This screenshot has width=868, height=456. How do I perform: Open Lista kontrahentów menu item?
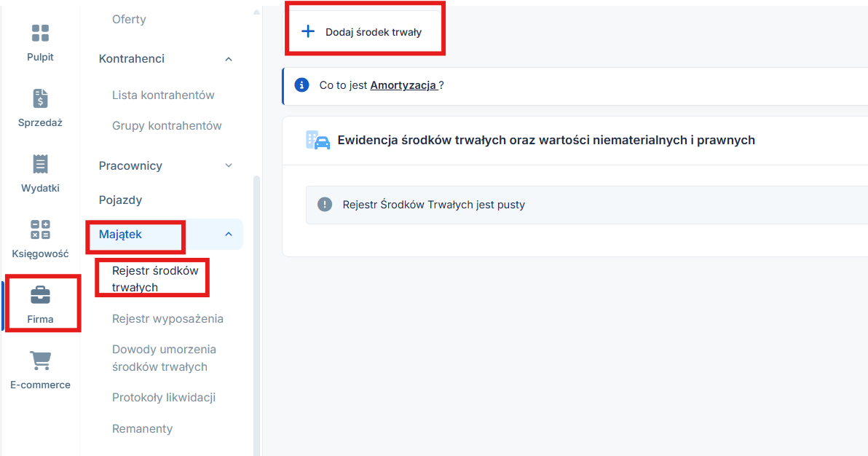tap(163, 95)
